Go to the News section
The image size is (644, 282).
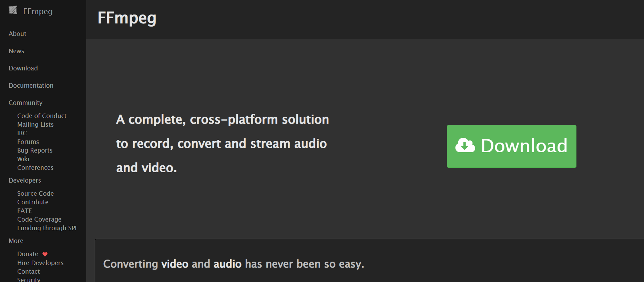coord(17,51)
